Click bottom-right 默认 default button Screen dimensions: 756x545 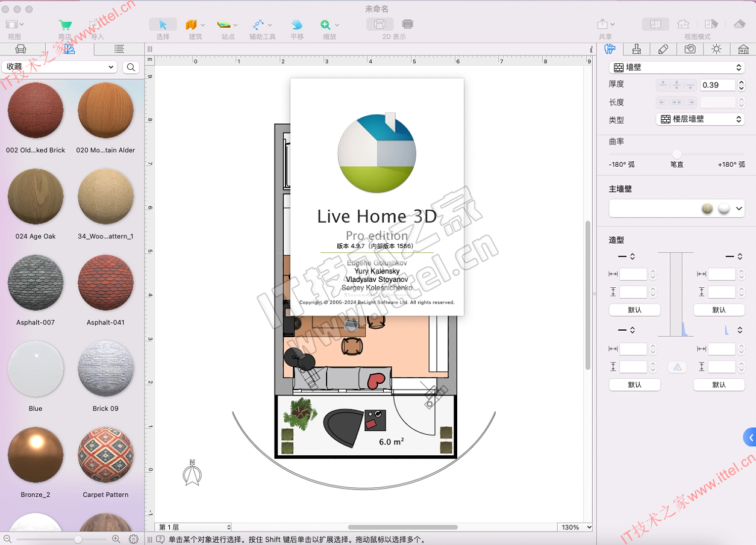(x=719, y=385)
